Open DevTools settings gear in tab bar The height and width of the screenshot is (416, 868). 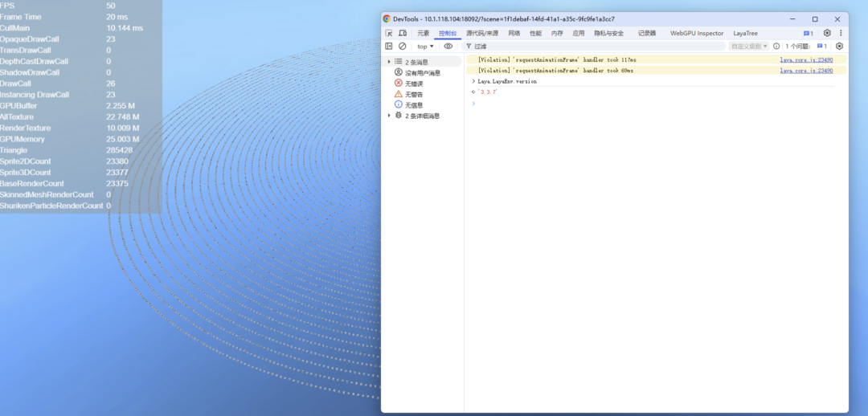[827, 33]
